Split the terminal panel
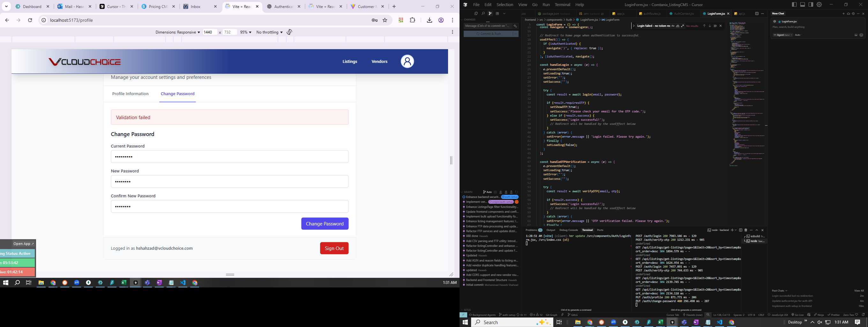The image size is (868, 327). (x=741, y=230)
